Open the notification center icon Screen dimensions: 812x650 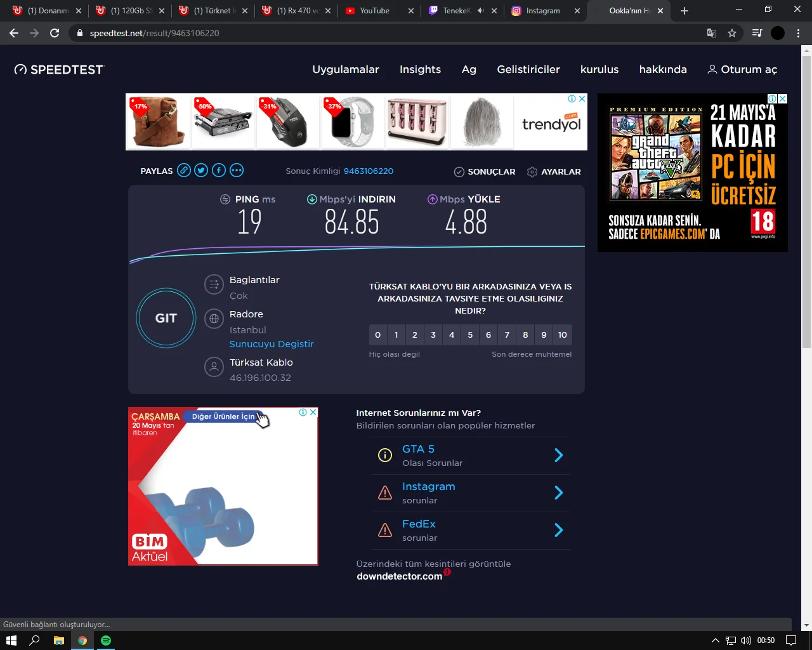791,640
